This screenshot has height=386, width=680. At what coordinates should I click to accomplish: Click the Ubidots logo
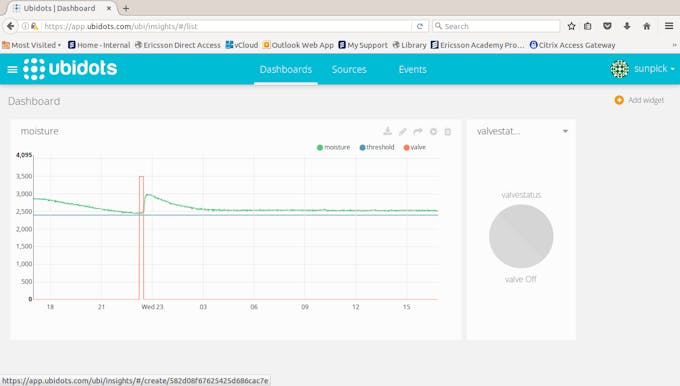tap(70, 69)
